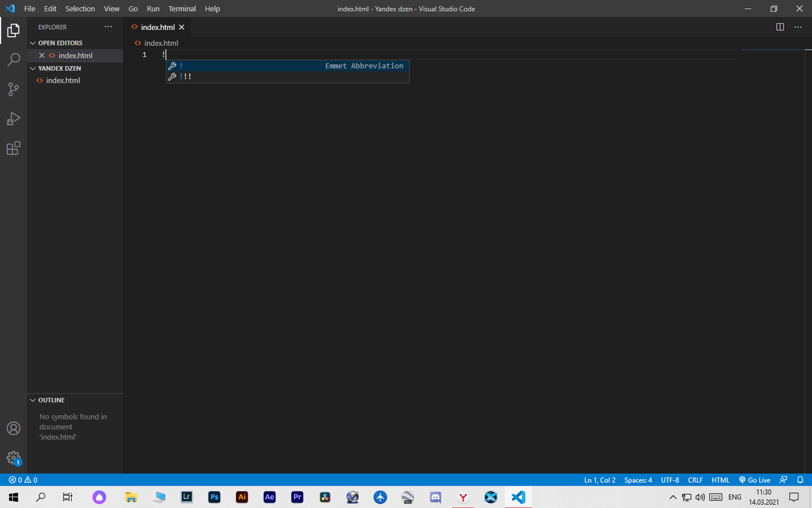Open Windows taskbar search
The image size is (812, 508).
coord(41,497)
